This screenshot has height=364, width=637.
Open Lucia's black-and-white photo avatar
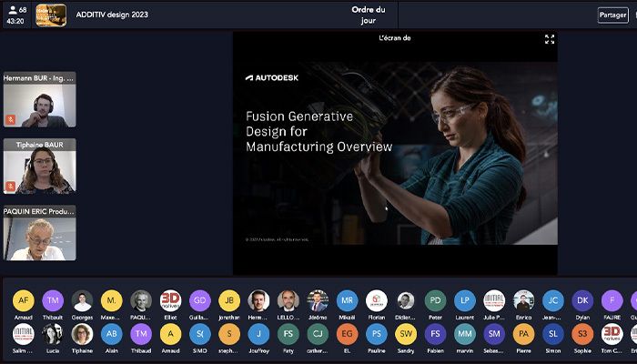pyautogui.click(x=53, y=334)
